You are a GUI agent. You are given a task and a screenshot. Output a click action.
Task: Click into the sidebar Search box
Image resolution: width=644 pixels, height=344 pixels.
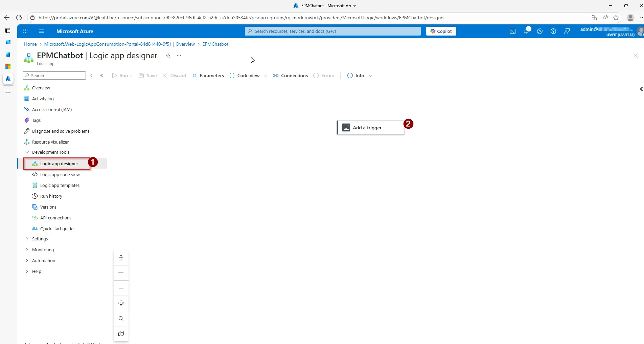pyautogui.click(x=54, y=76)
